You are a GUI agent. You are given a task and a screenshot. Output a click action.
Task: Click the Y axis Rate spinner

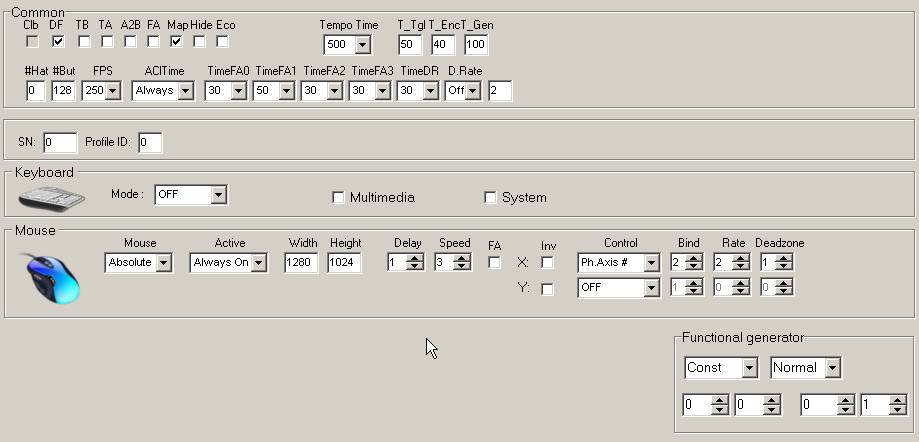(732, 287)
